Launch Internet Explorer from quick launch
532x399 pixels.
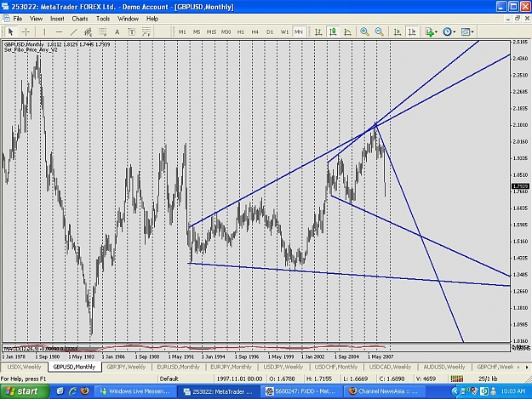click(x=73, y=391)
